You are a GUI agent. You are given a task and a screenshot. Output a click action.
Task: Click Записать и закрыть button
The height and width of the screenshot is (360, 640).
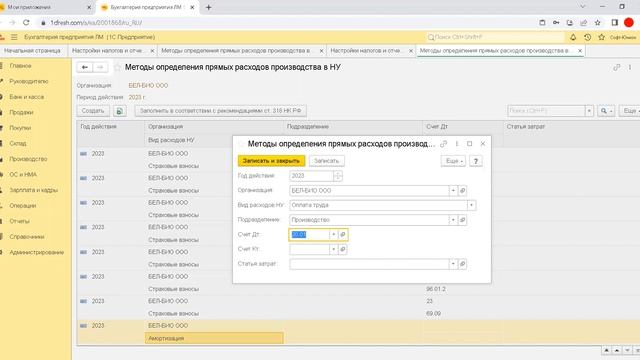tap(271, 161)
